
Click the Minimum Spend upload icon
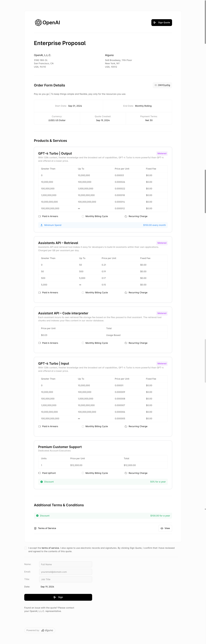(x=41, y=225)
